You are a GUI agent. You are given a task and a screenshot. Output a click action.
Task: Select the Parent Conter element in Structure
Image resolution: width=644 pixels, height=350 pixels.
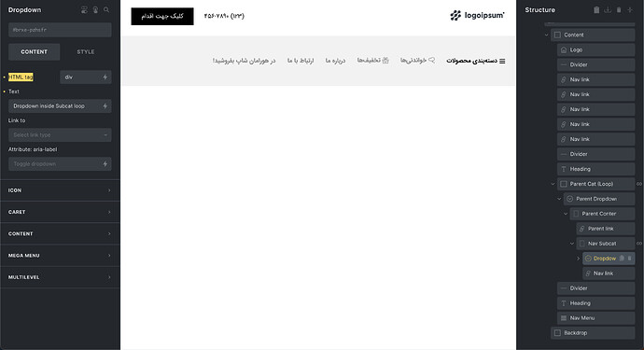point(603,214)
